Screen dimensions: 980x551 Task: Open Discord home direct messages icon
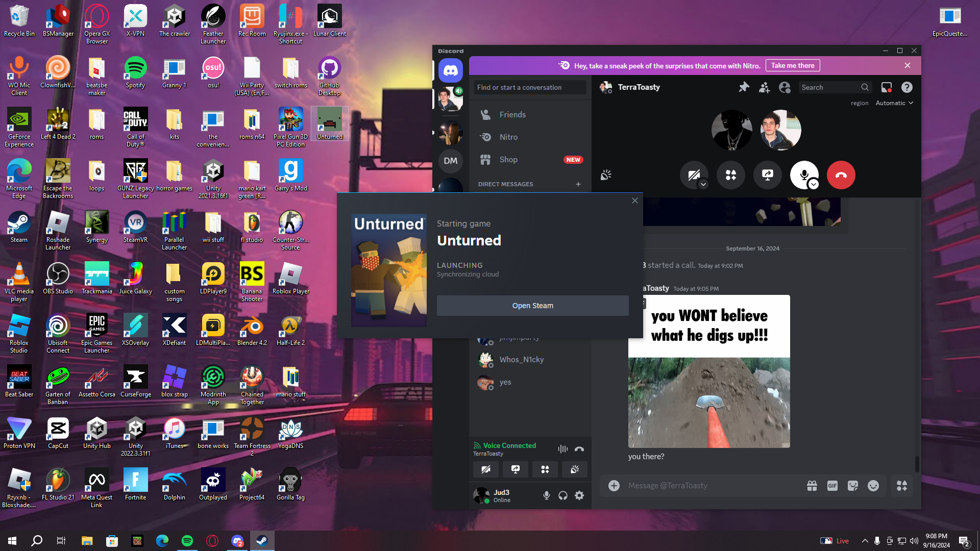(450, 70)
